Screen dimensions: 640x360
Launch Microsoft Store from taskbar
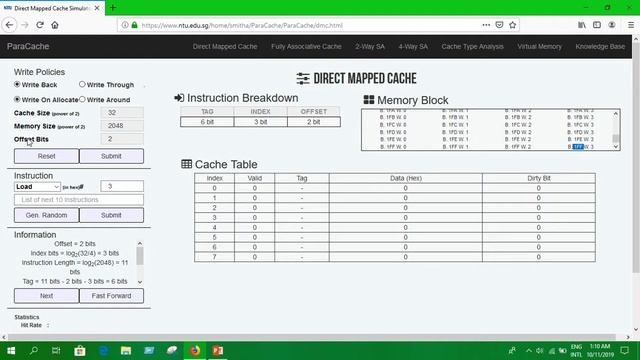(80, 351)
